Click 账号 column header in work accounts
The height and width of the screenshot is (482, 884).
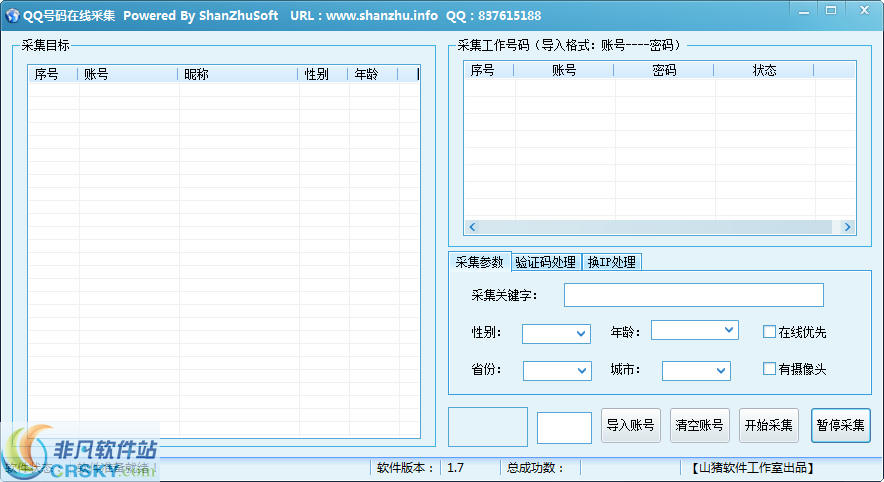point(563,70)
